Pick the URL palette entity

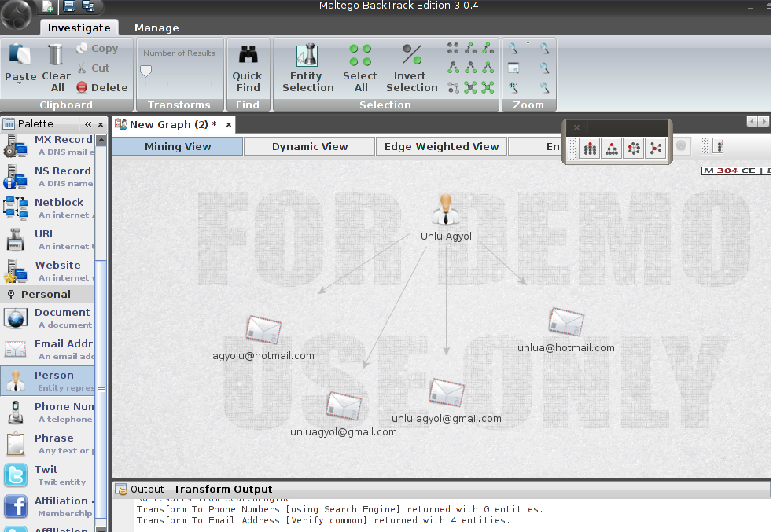coord(48,240)
